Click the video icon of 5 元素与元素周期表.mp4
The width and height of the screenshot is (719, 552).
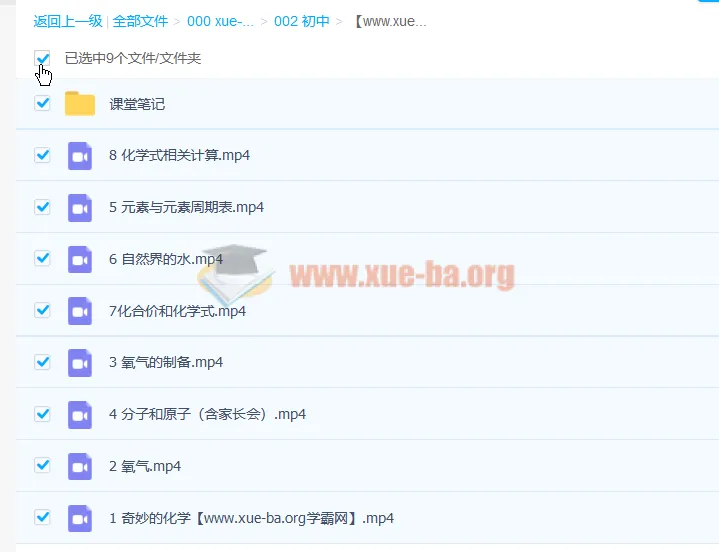point(80,208)
